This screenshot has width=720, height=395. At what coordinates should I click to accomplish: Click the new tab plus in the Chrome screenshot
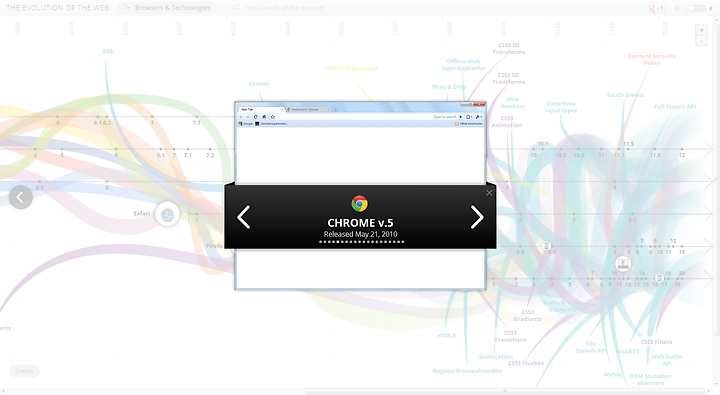(x=335, y=109)
